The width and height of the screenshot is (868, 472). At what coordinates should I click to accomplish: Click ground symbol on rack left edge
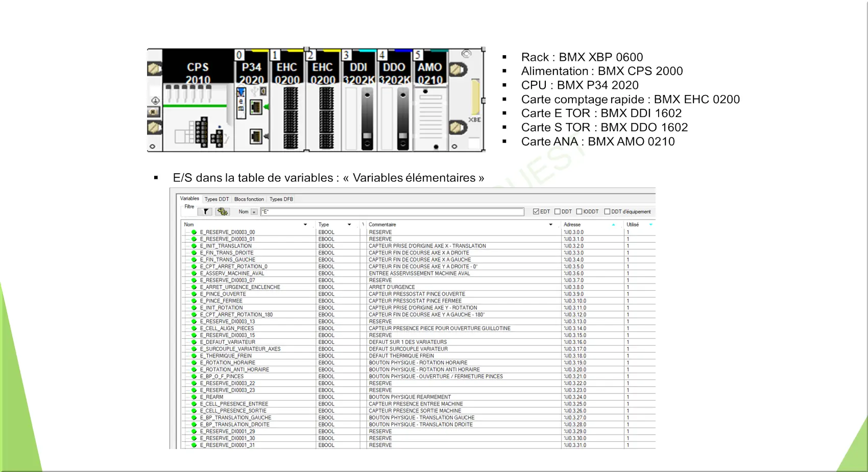(155, 101)
